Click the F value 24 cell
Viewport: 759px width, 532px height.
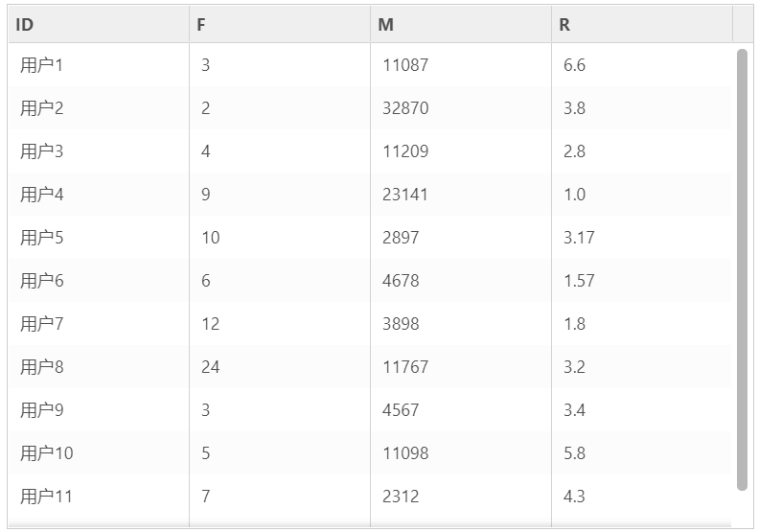pos(280,366)
